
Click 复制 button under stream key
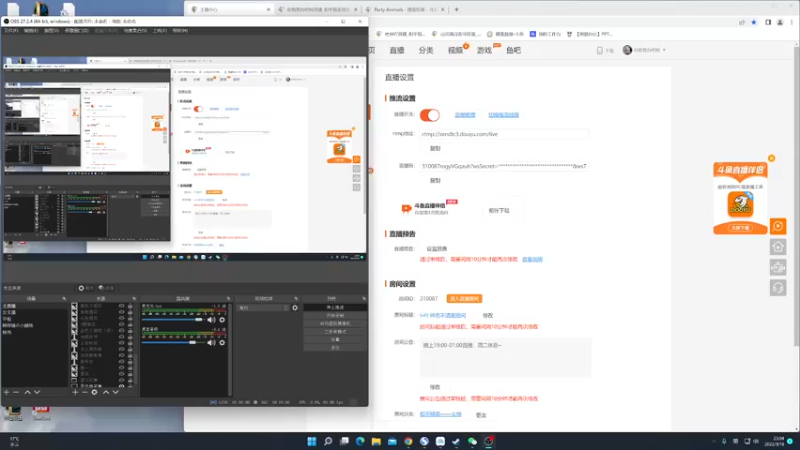tap(435, 181)
